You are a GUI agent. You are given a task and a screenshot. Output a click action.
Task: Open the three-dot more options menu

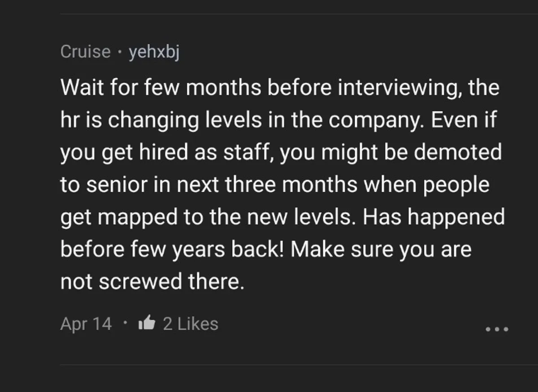[497, 329]
